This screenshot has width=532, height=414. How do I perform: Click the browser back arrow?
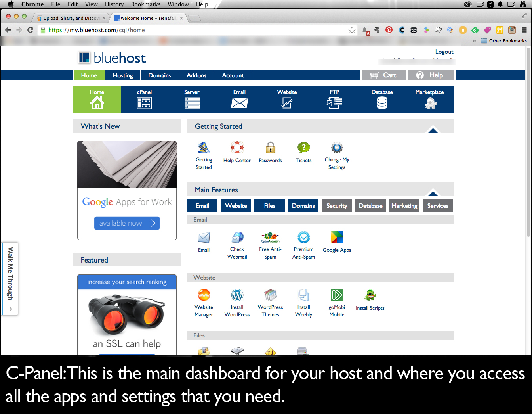click(8, 30)
